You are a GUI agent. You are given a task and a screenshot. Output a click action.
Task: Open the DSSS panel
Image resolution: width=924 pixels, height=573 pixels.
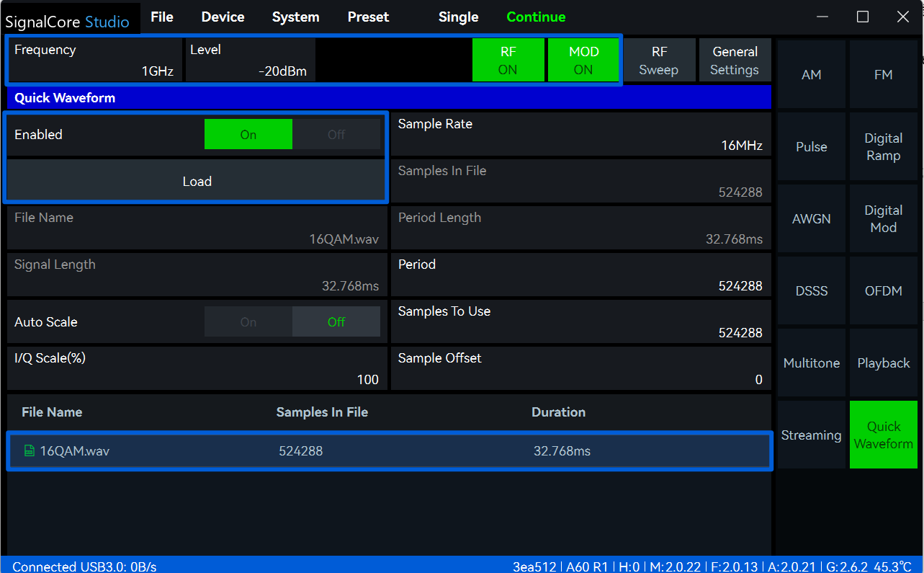(x=811, y=290)
